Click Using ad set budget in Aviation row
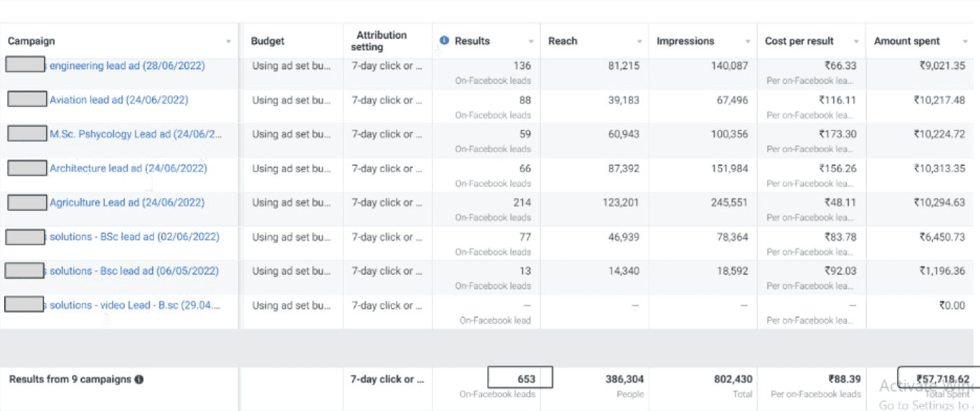This screenshot has height=411, width=980. point(291,100)
